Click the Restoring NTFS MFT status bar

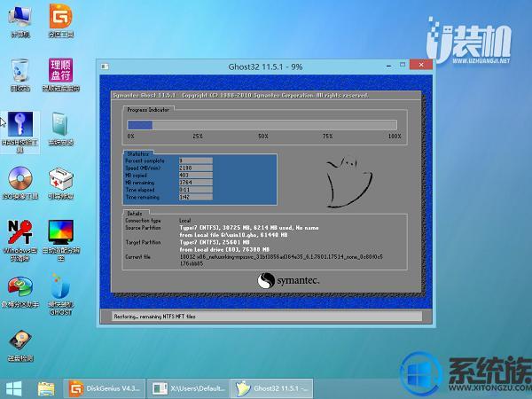[x=266, y=317]
